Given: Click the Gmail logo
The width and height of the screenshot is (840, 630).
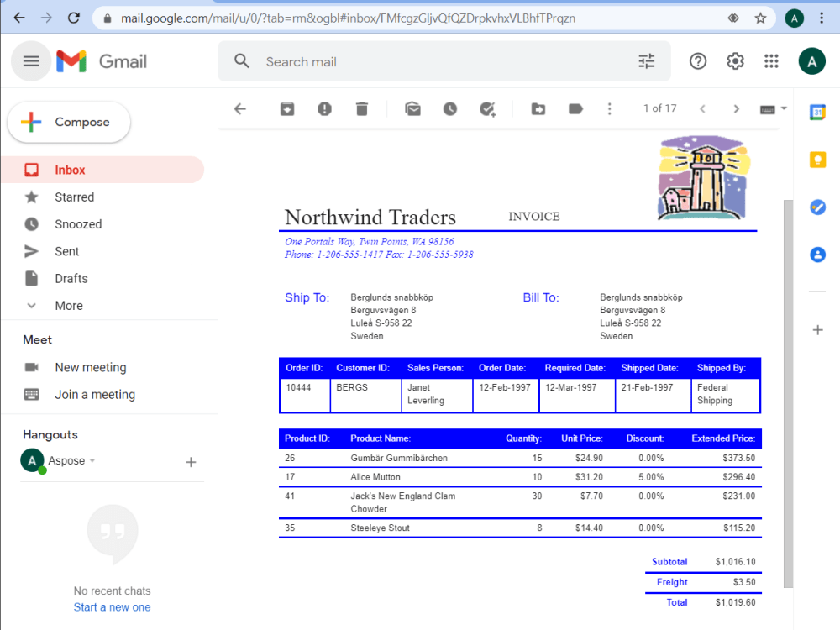Looking at the screenshot, I should click(x=102, y=61).
